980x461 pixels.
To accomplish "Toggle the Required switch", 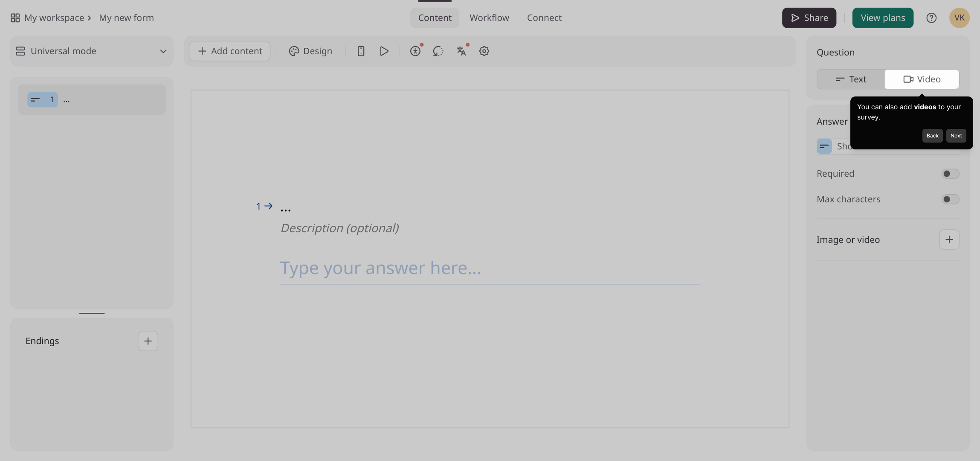I will point(951,174).
